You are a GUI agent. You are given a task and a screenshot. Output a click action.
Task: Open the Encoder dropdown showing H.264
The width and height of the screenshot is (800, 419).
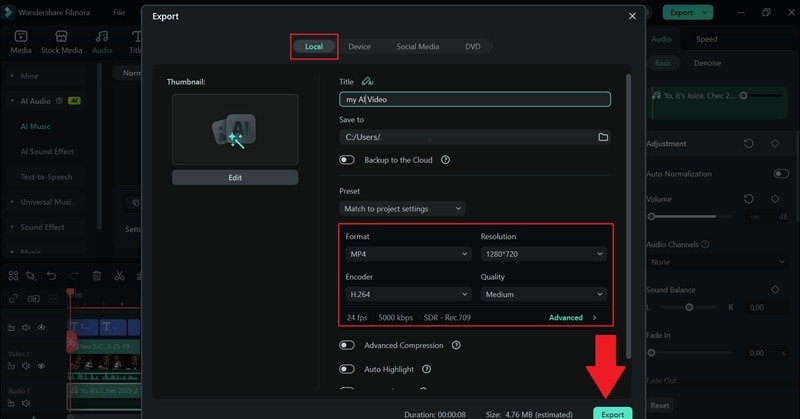click(409, 294)
